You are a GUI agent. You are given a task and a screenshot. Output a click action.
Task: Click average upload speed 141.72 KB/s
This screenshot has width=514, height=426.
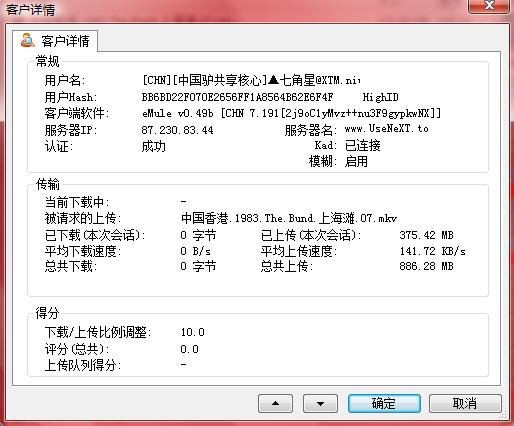[432, 251]
